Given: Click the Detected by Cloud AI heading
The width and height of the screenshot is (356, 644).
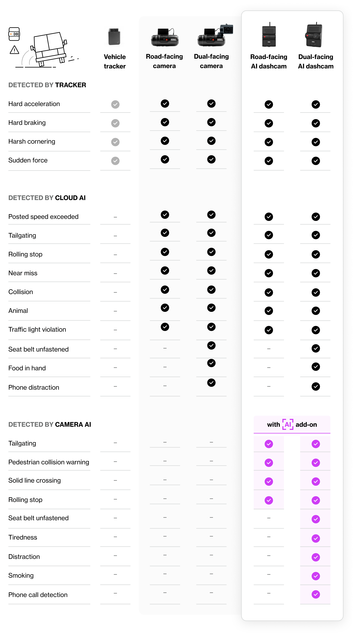Looking at the screenshot, I should coord(47,198).
